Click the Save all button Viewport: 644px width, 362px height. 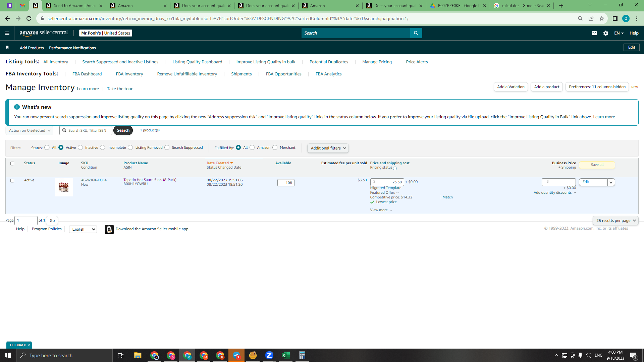point(597,165)
